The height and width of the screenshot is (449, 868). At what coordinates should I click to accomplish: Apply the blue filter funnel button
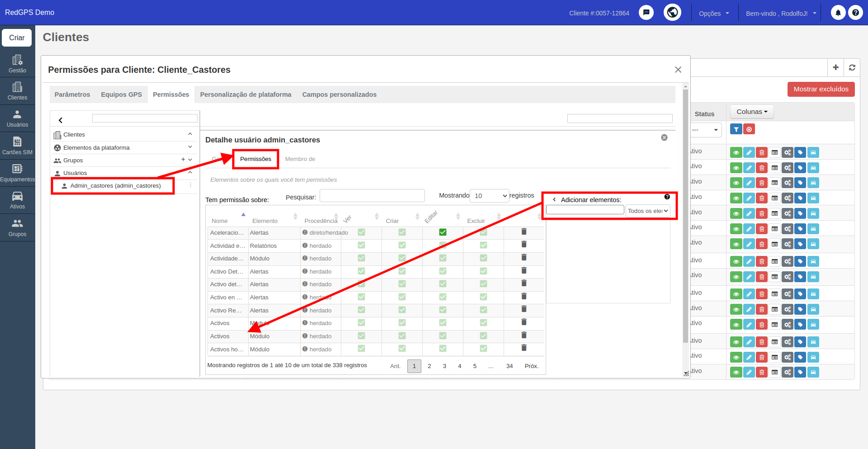736,129
